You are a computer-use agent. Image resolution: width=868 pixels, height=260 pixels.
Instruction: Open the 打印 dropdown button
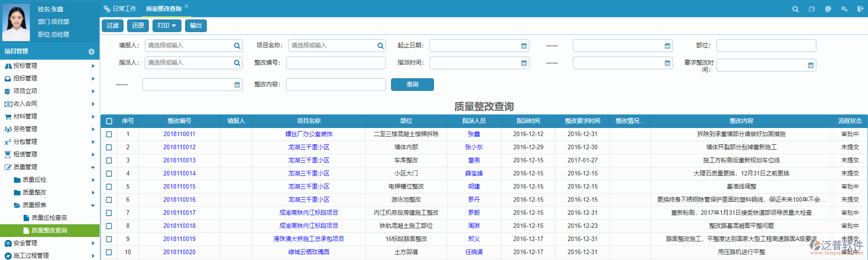167,26
